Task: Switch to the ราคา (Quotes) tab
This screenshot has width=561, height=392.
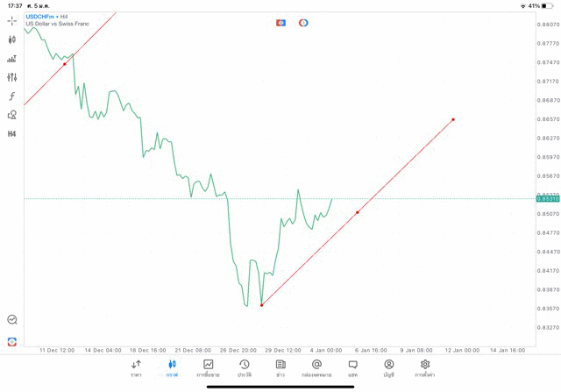Action: [x=136, y=367]
